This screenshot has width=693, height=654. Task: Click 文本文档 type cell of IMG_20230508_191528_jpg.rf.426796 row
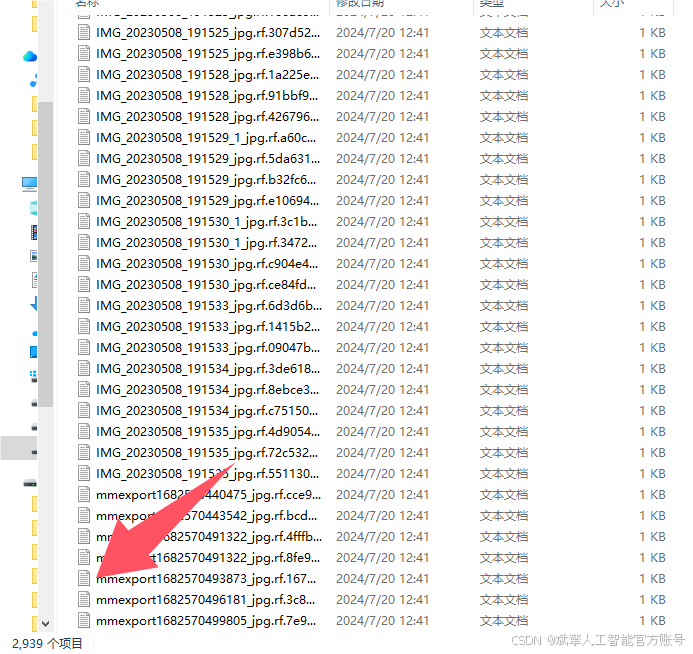(x=504, y=117)
